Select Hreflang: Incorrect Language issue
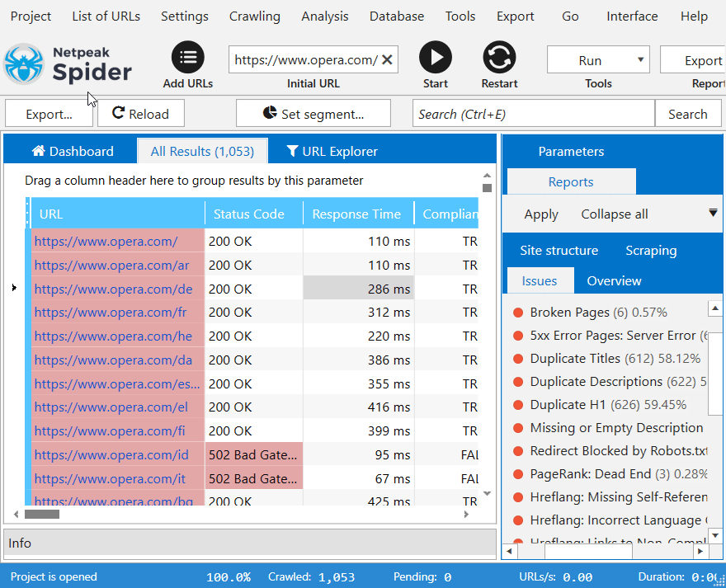This screenshot has width=726, height=588. [x=618, y=520]
